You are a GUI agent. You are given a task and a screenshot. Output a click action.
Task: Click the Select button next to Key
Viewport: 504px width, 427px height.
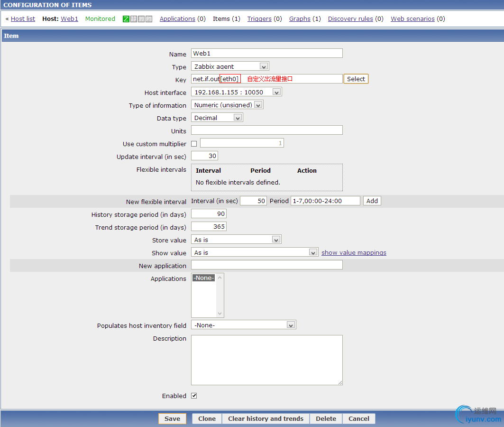pyautogui.click(x=356, y=79)
